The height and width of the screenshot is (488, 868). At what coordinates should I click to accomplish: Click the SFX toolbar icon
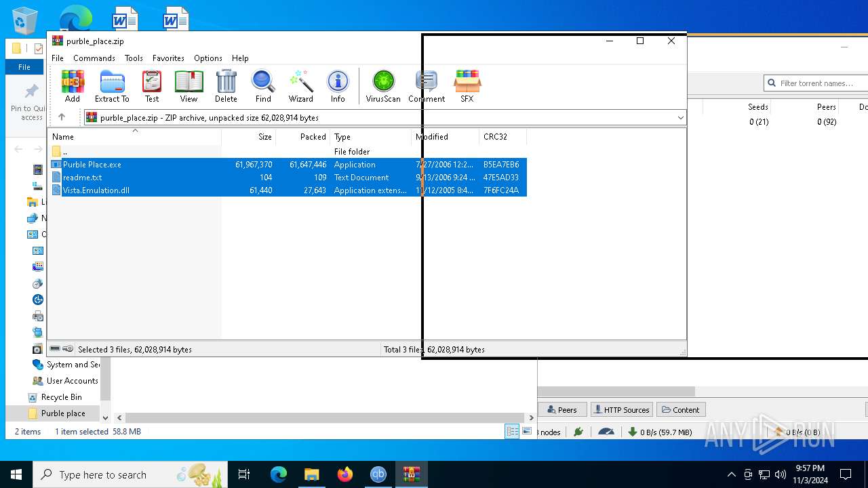click(467, 86)
